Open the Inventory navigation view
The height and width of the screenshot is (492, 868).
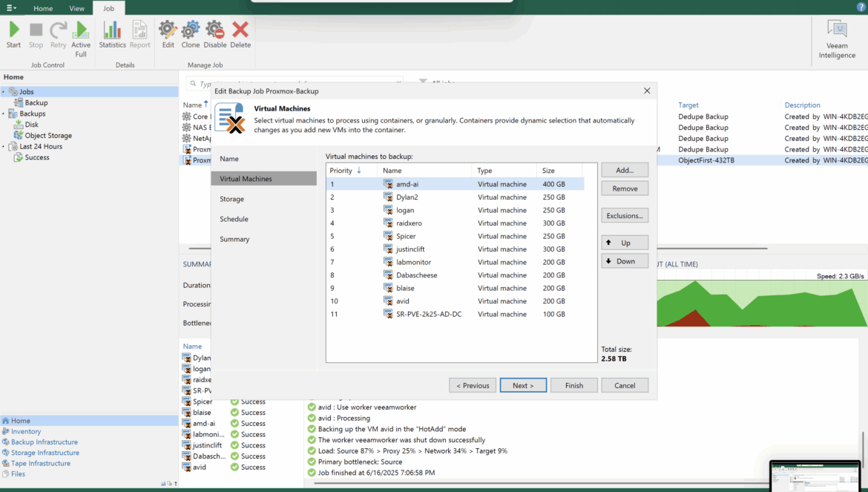pyautogui.click(x=89, y=432)
